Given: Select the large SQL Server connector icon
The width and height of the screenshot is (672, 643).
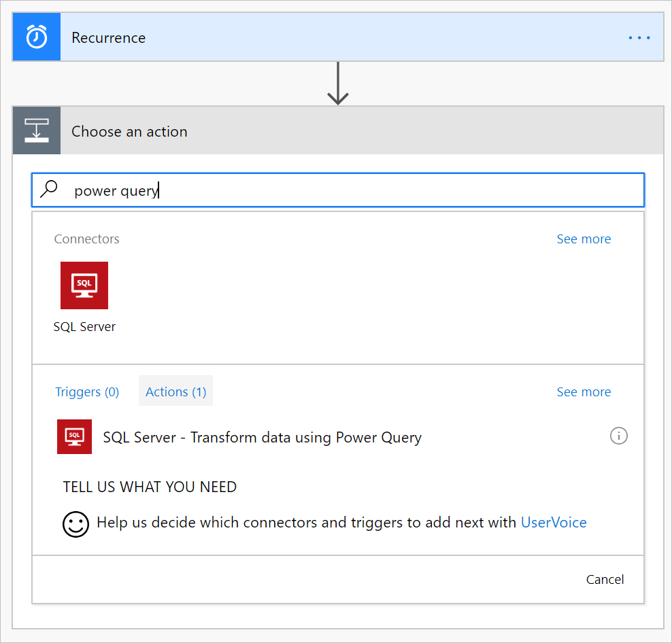Looking at the screenshot, I should (x=84, y=285).
